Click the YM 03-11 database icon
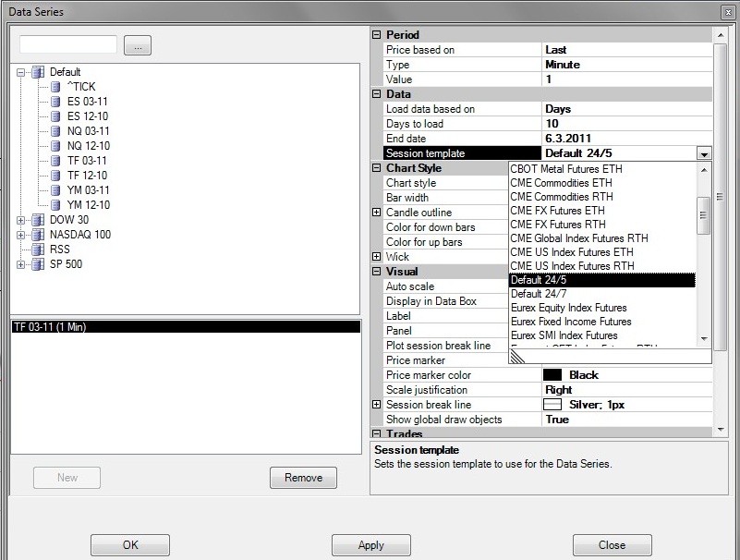The width and height of the screenshot is (740, 560). 56,190
